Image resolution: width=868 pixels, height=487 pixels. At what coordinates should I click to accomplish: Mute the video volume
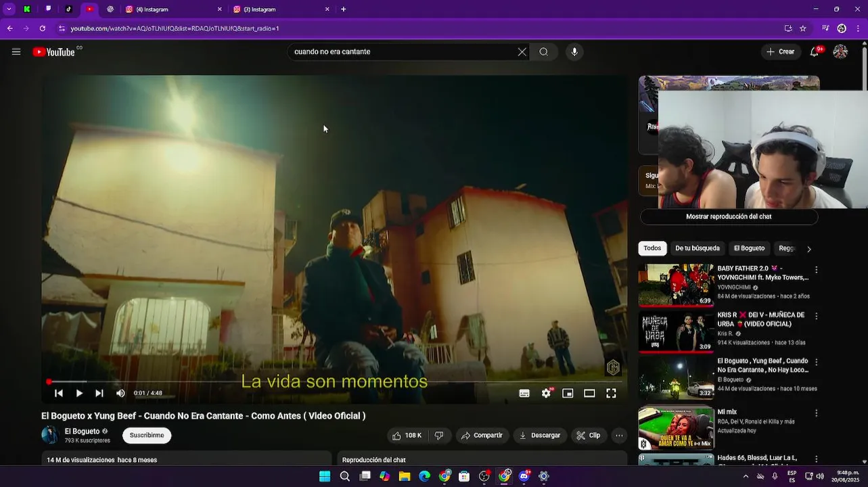(120, 393)
